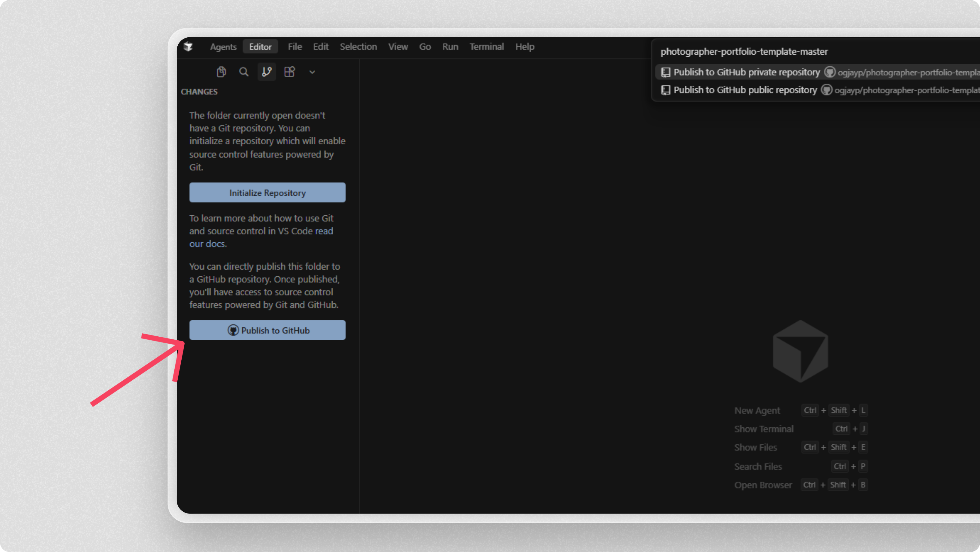Expand the additional views chevron in the sidebar
980x552 pixels.
click(x=312, y=72)
